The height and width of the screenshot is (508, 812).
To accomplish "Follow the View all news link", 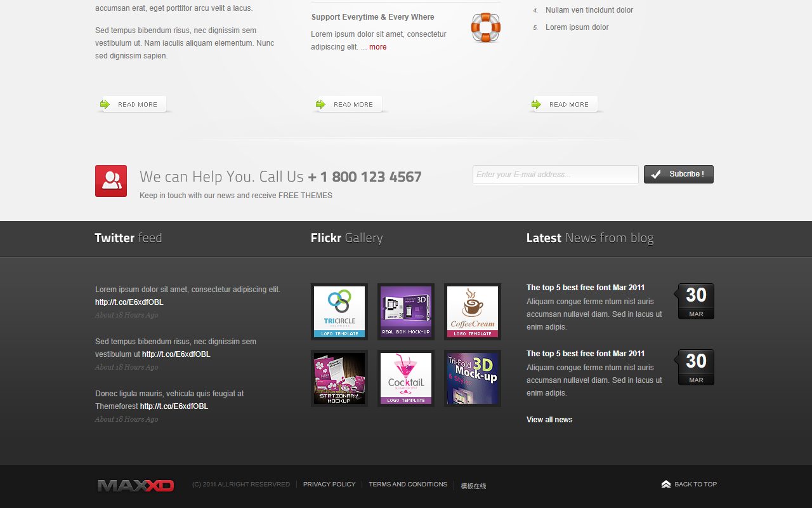I will [549, 420].
